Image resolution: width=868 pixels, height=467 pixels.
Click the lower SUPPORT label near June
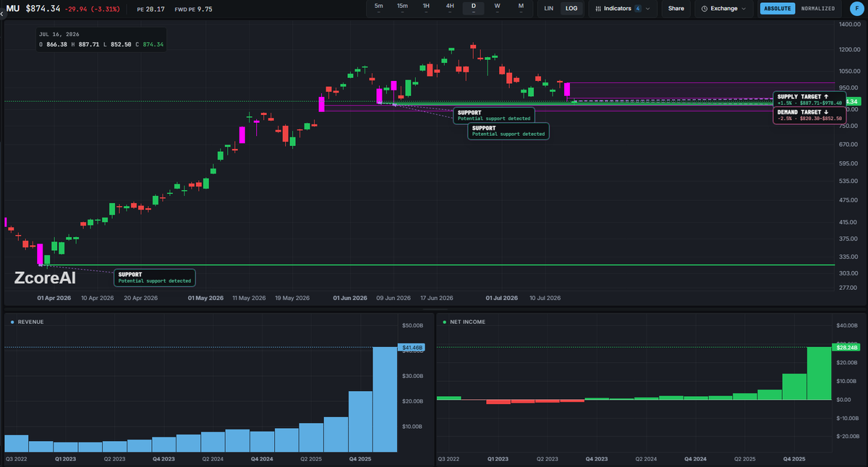point(509,131)
